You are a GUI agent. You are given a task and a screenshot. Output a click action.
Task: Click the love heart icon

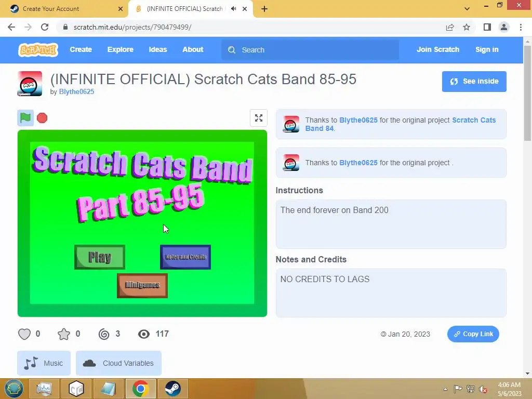(24, 334)
